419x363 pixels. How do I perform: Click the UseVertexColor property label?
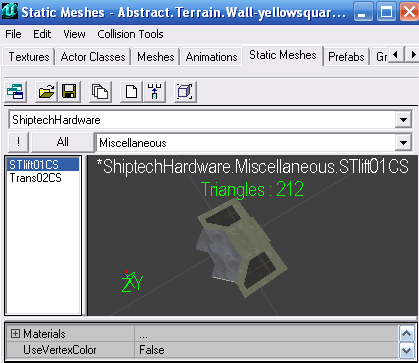(x=60, y=350)
